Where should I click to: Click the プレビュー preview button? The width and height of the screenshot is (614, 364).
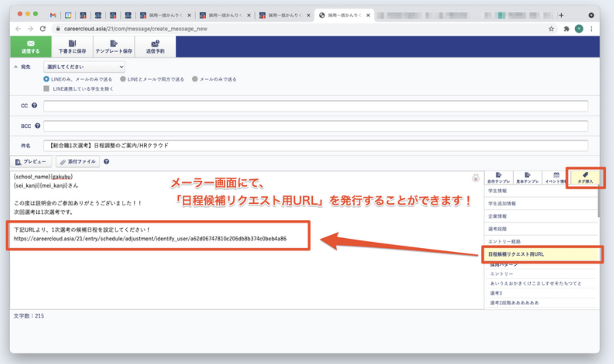pos(31,162)
